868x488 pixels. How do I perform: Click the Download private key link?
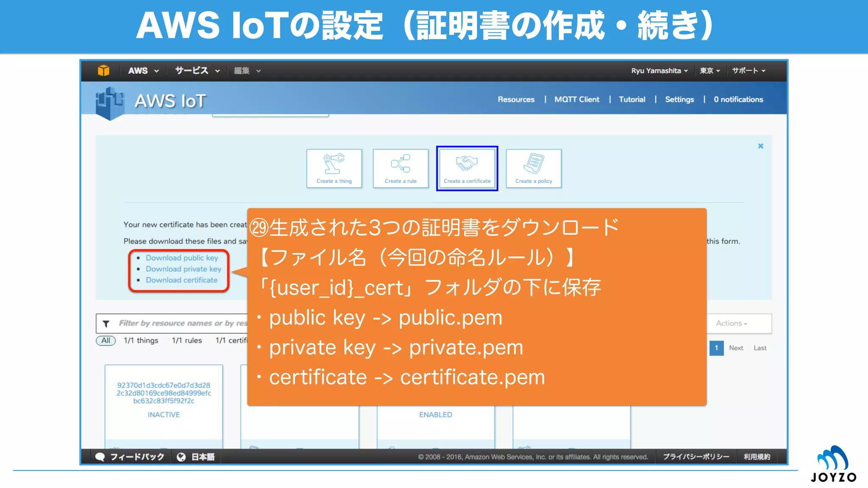tap(184, 269)
